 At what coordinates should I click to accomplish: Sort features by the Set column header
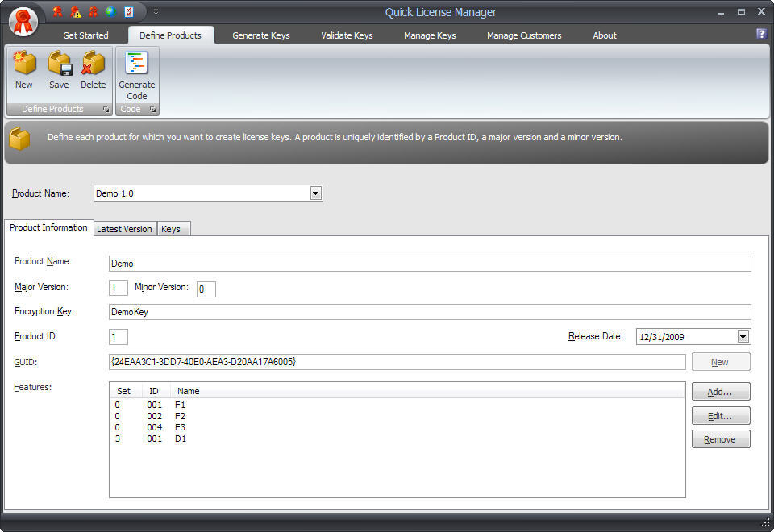pyautogui.click(x=124, y=391)
